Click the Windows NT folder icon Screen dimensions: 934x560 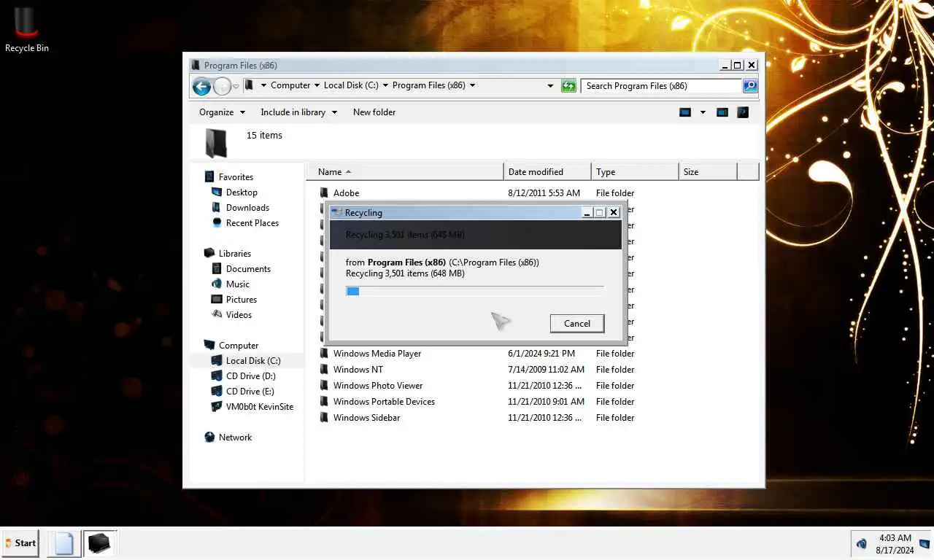point(325,370)
